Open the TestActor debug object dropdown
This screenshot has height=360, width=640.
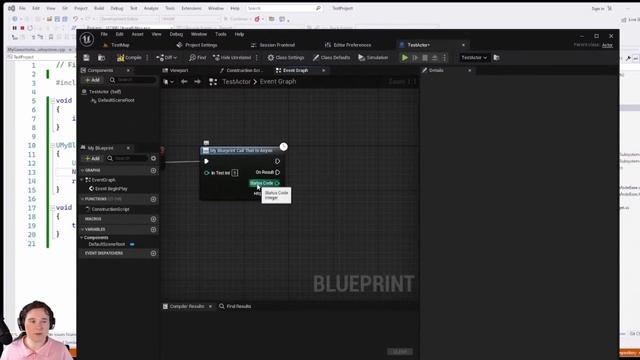(474, 58)
